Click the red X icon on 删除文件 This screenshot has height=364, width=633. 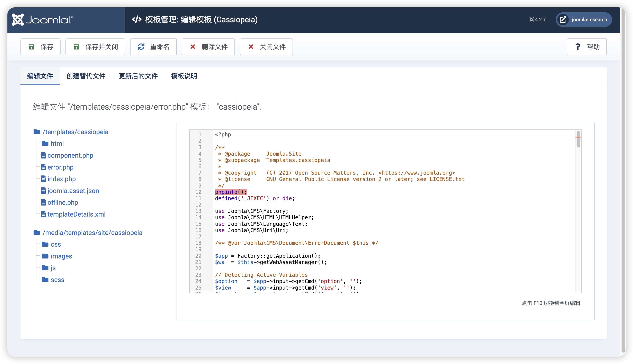(x=193, y=47)
